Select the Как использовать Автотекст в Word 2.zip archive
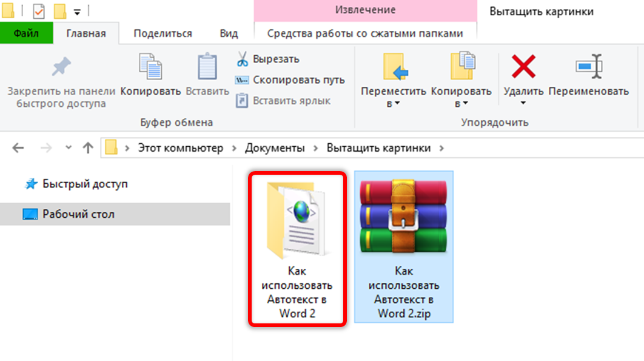 (404, 247)
